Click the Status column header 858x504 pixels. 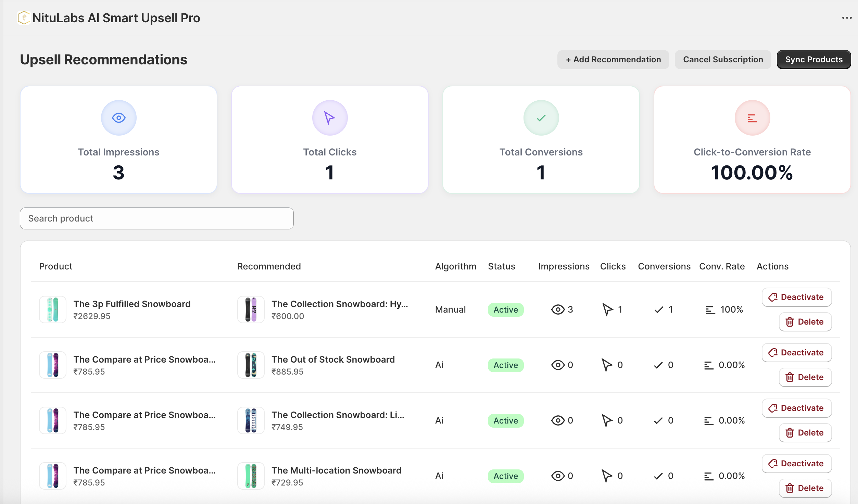coord(501,266)
